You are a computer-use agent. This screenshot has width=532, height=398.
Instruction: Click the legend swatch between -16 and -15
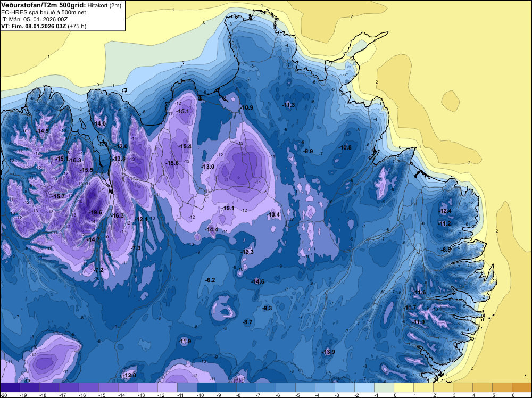(88, 387)
